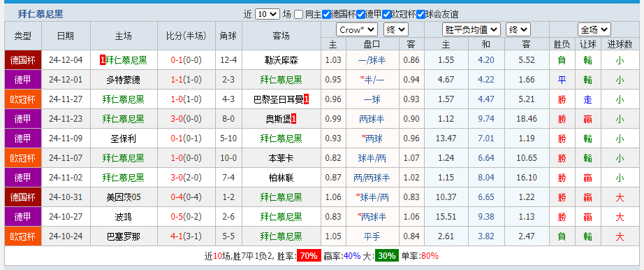Open the Crow* bookmaker dropdown
Viewport: 644px width, 270px height.
pos(356,29)
